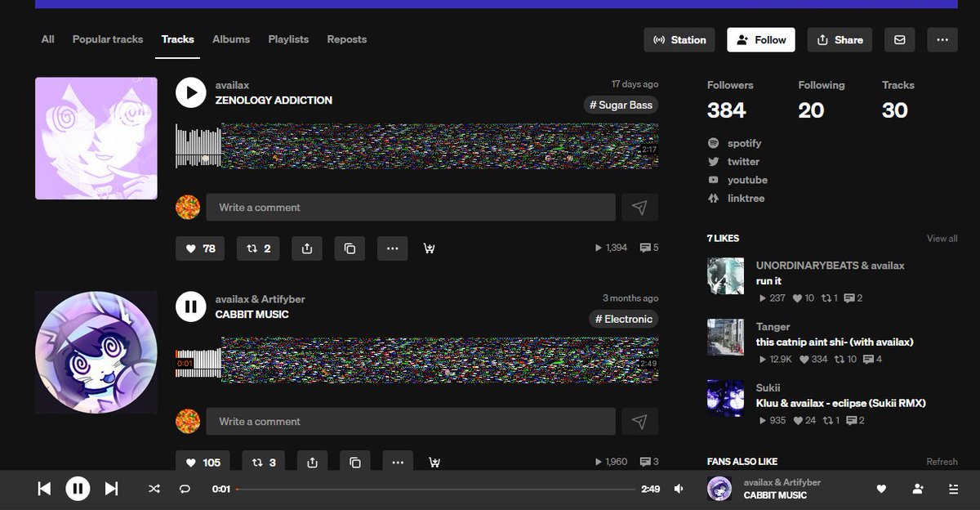Toggle repeat in player bar
Screen dimensions: 980x510
point(185,489)
